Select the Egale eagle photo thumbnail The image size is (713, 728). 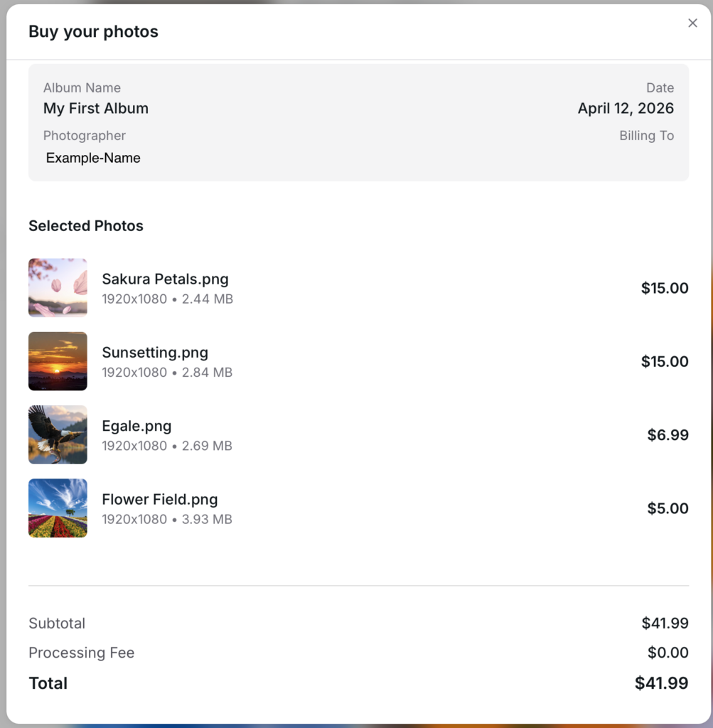pyautogui.click(x=58, y=434)
